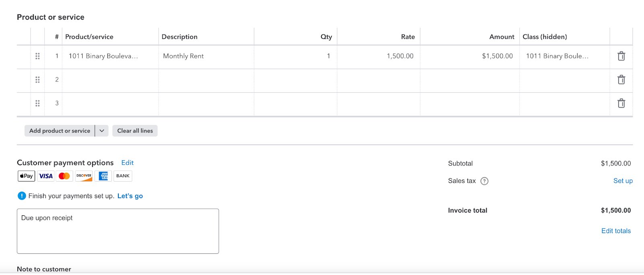Click the Sales tax help icon
Viewport: 644px width, 275px height.
coord(485,181)
